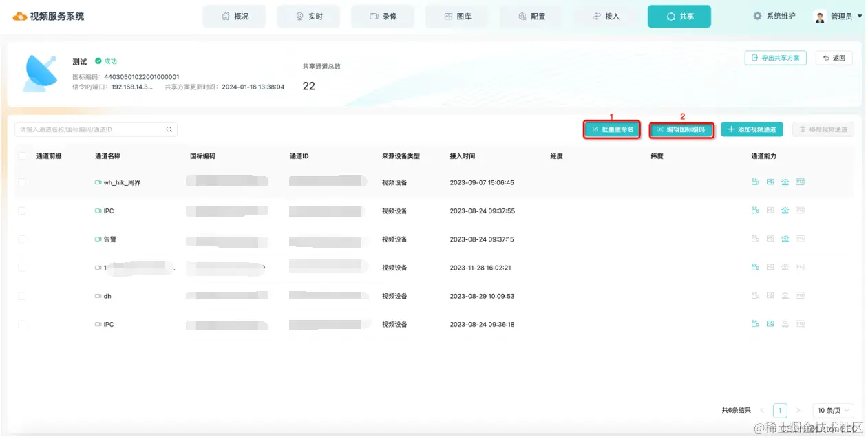Focus the channel name search field
The image size is (868, 439).
coord(96,129)
